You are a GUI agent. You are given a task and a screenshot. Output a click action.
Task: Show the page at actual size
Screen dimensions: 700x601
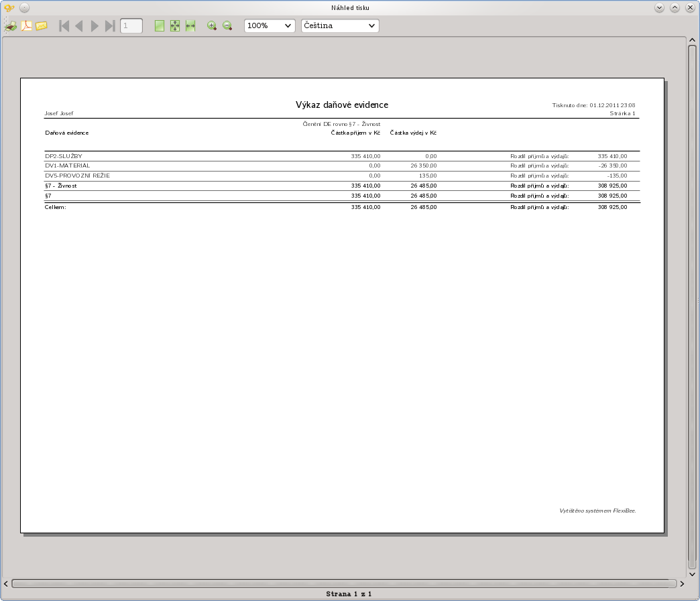[160, 26]
